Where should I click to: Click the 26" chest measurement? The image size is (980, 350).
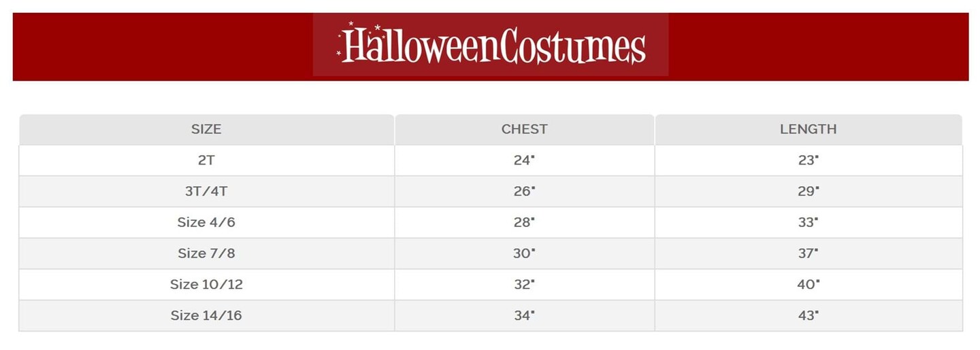(x=524, y=192)
